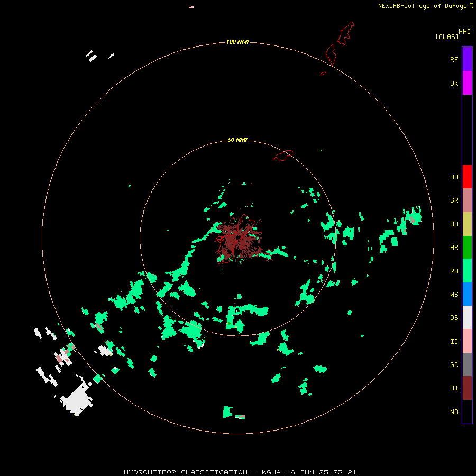Click the HR dark green legend swatch
The image size is (476, 476).
click(467, 248)
